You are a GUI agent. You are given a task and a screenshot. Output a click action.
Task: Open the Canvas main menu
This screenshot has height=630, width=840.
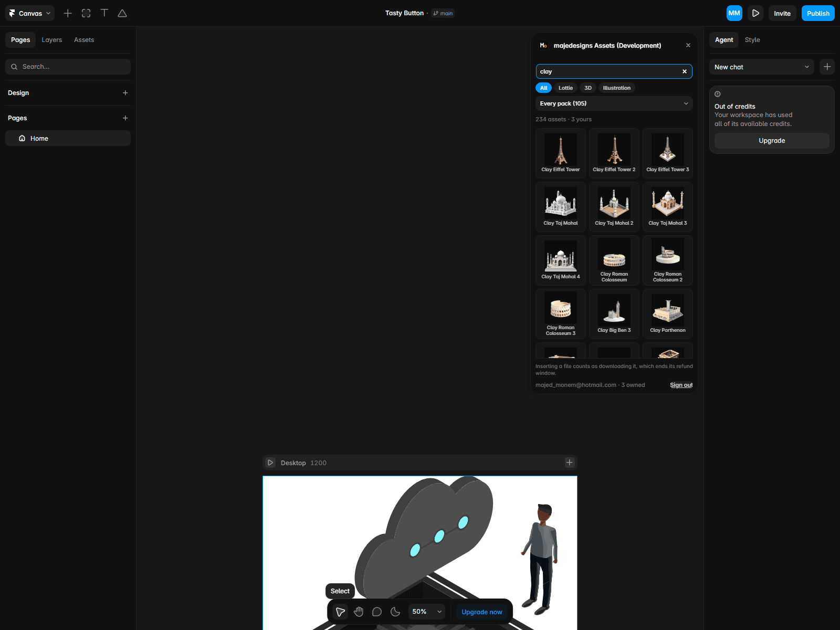30,13
